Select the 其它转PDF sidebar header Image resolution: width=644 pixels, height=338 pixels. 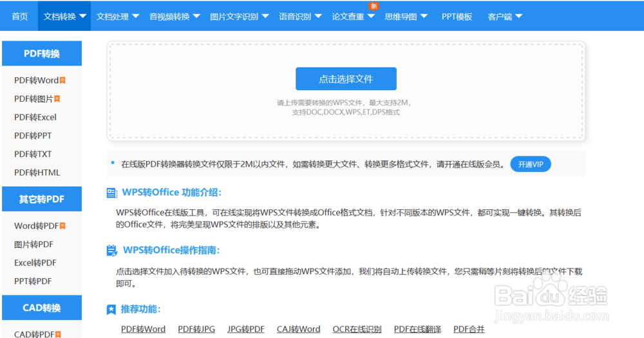[x=42, y=199]
